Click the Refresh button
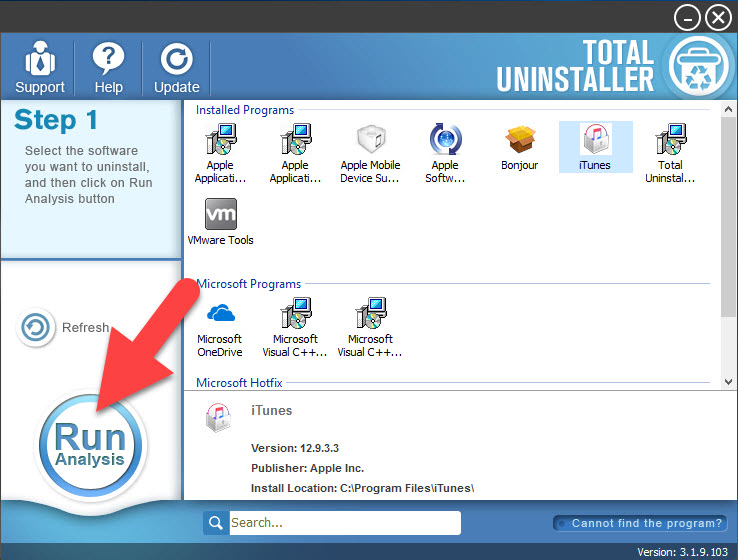Screen dimensions: 738x560 pos(63,327)
